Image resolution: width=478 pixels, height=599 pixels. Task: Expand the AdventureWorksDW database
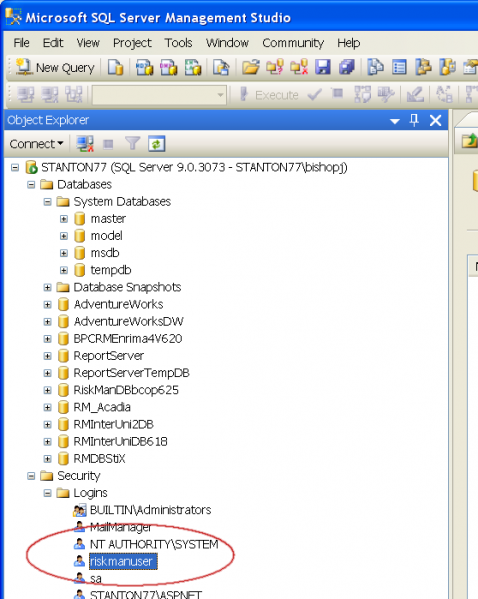coord(47,322)
